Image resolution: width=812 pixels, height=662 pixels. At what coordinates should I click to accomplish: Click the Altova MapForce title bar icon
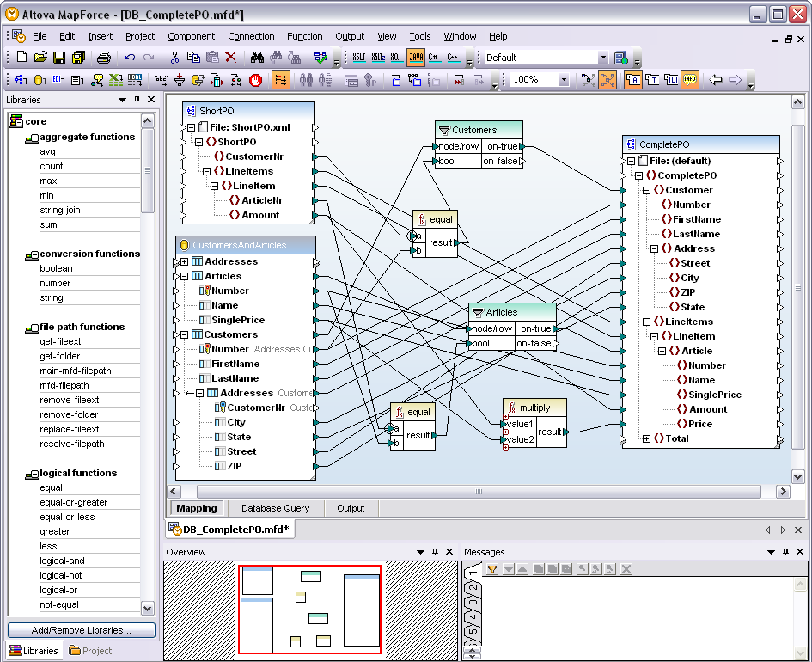[x=11, y=14]
